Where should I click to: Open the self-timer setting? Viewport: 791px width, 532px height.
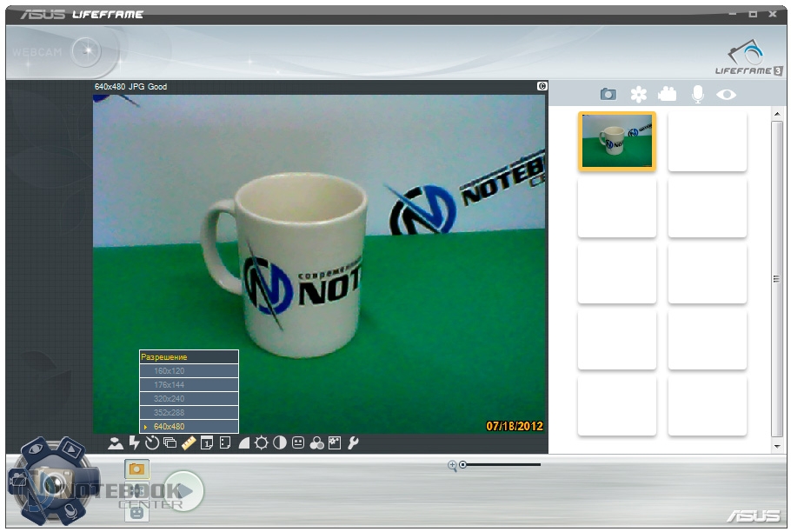(152, 443)
